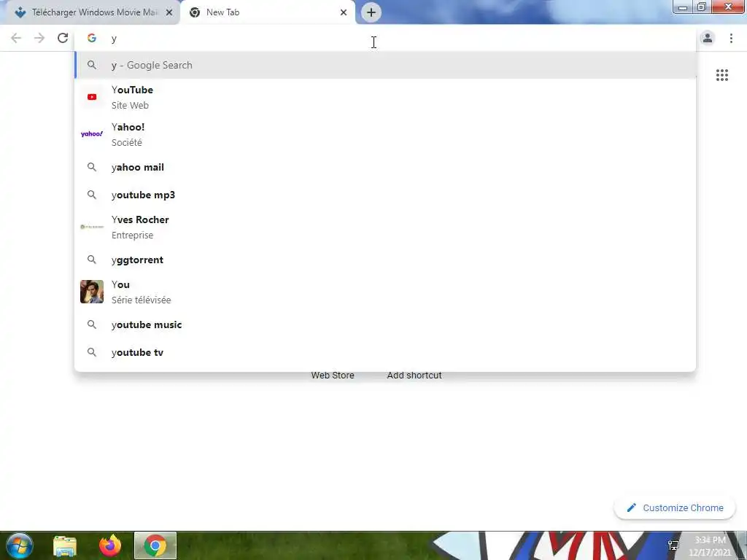The image size is (747, 560).
Task: Choose the Yves Rocher Entreprise suggestion
Action: pyautogui.click(x=385, y=227)
